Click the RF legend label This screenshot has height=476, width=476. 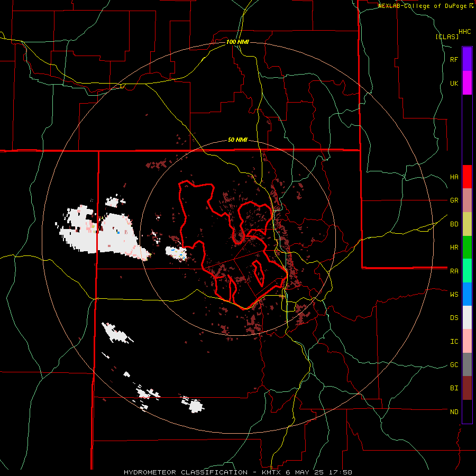tap(454, 59)
